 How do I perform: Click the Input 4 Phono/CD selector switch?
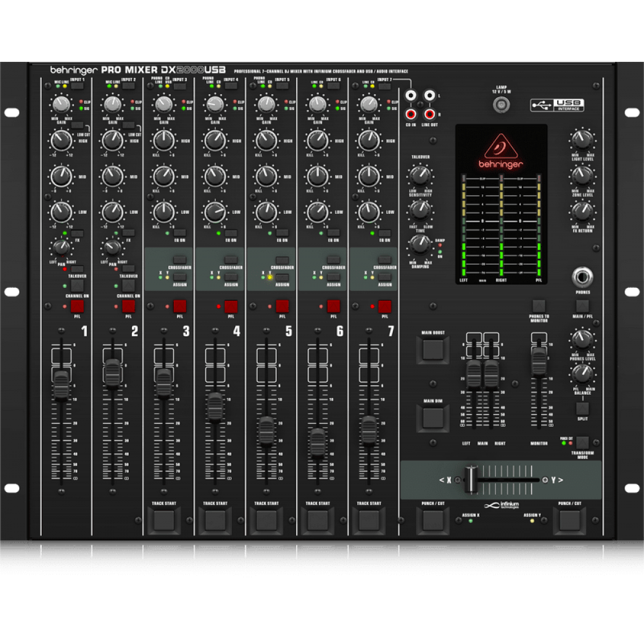231,86
